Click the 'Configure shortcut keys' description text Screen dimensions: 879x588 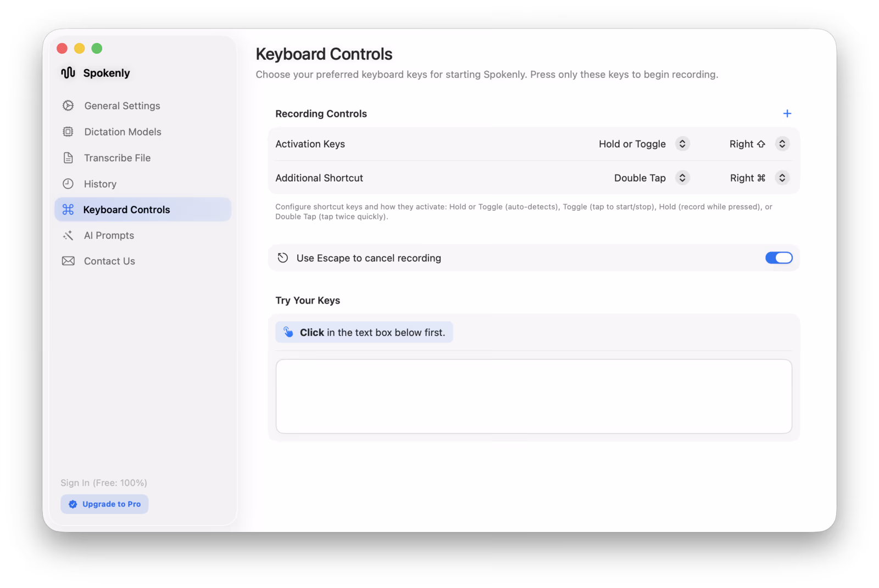(524, 211)
